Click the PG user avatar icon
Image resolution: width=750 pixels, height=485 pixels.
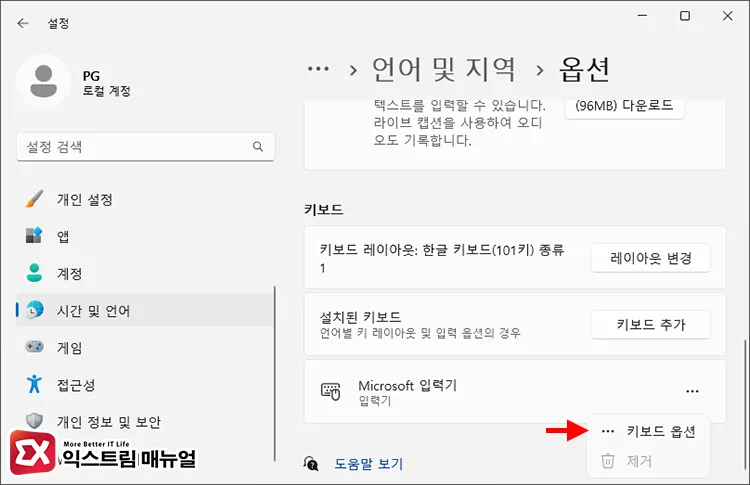click(44, 81)
